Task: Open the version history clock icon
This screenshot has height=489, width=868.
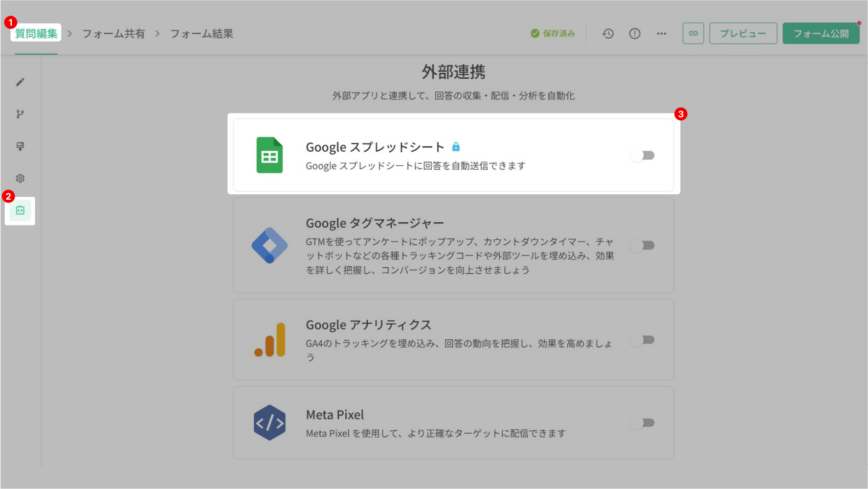Action: click(608, 34)
